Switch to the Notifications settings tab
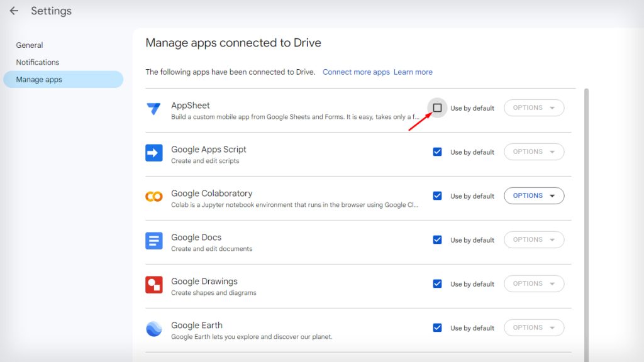Screen dimensions: 644x362 pyautogui.click(x=38, y=62)
